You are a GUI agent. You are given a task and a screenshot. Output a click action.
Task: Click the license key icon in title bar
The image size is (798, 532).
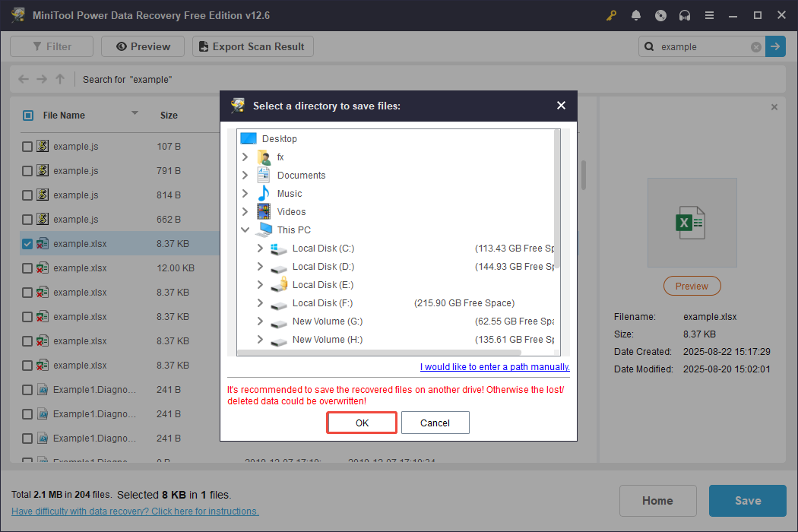click(611, 14)
